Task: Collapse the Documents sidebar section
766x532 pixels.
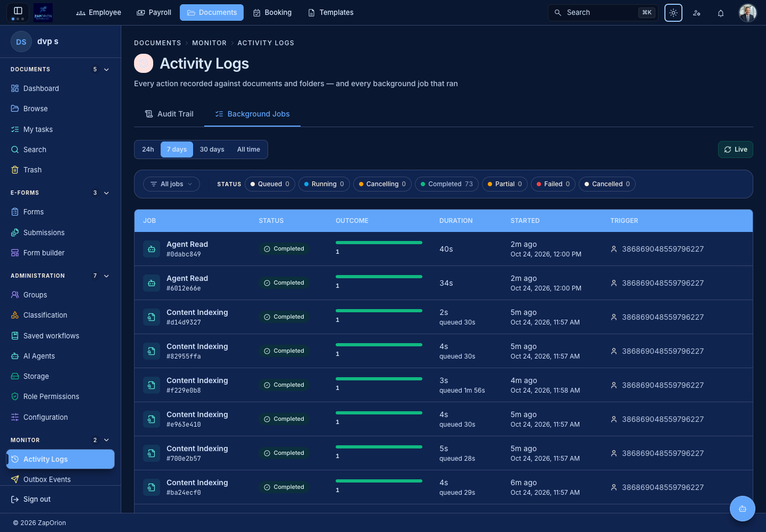Action: (106, 70)
